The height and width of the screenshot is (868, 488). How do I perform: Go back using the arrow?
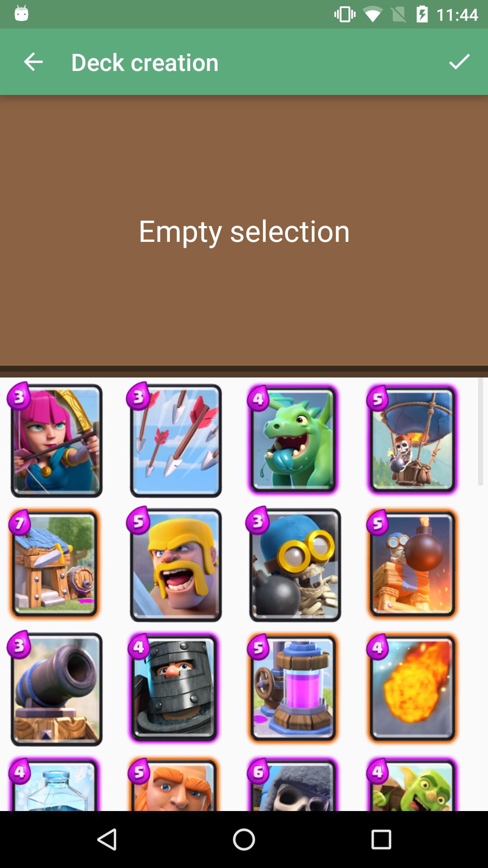pyautogui.click(x=33, y=62)
